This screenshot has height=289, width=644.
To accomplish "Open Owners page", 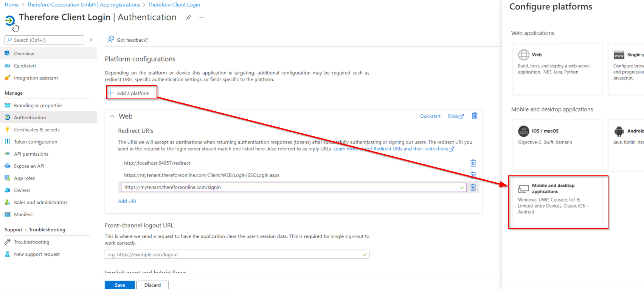I will tap(22, 190).
